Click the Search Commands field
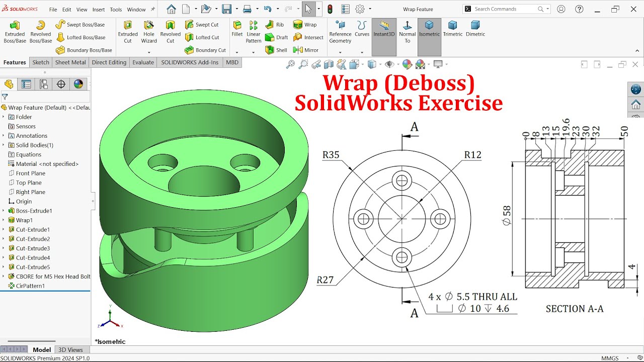 pyautogui.click(x=506, y=9)
